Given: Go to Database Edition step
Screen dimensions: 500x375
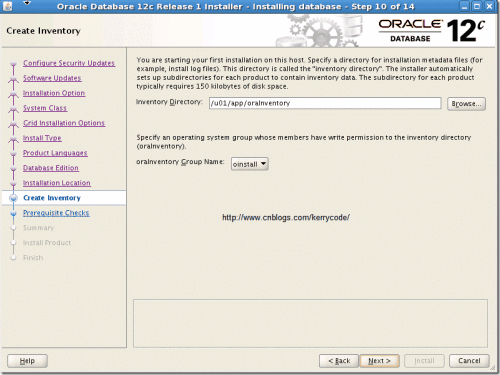Looking at the screenshot, I should coord(51,168).
